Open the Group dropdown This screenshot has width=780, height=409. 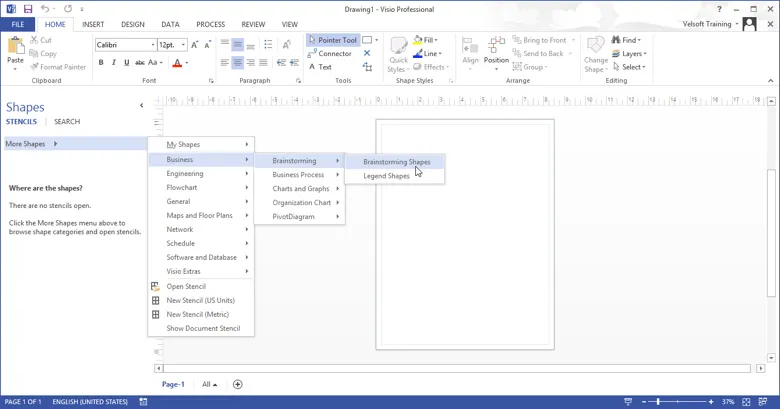(530, 67)
